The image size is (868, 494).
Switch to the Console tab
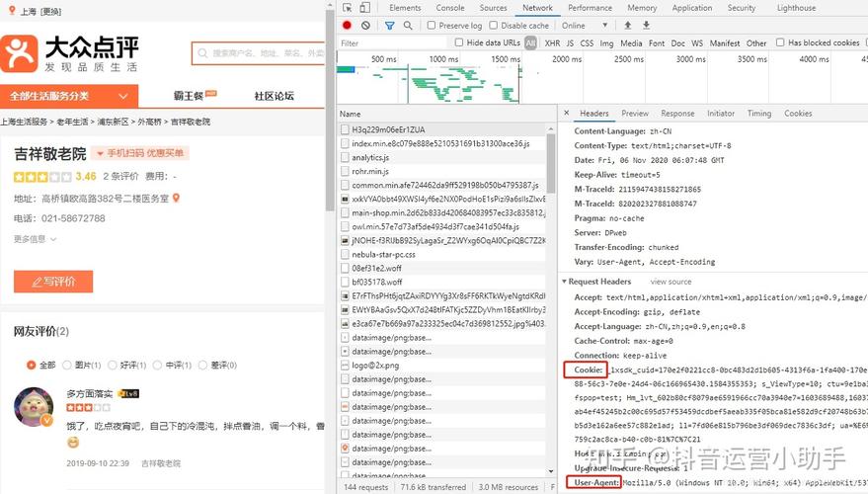450,8
